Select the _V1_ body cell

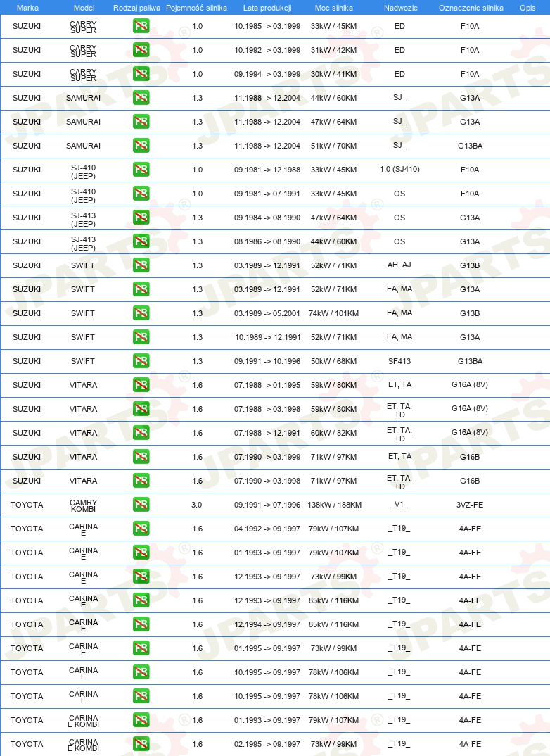pos(399,504)
